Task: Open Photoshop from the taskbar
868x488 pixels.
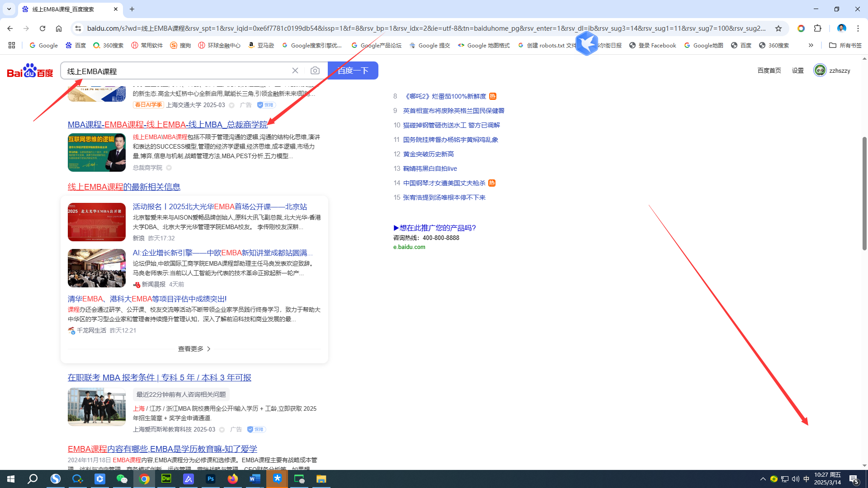Action: pos(210,479)
